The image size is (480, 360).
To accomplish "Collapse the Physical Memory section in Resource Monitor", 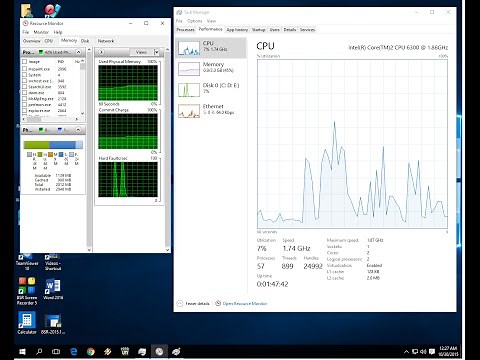I will [78, 130].
